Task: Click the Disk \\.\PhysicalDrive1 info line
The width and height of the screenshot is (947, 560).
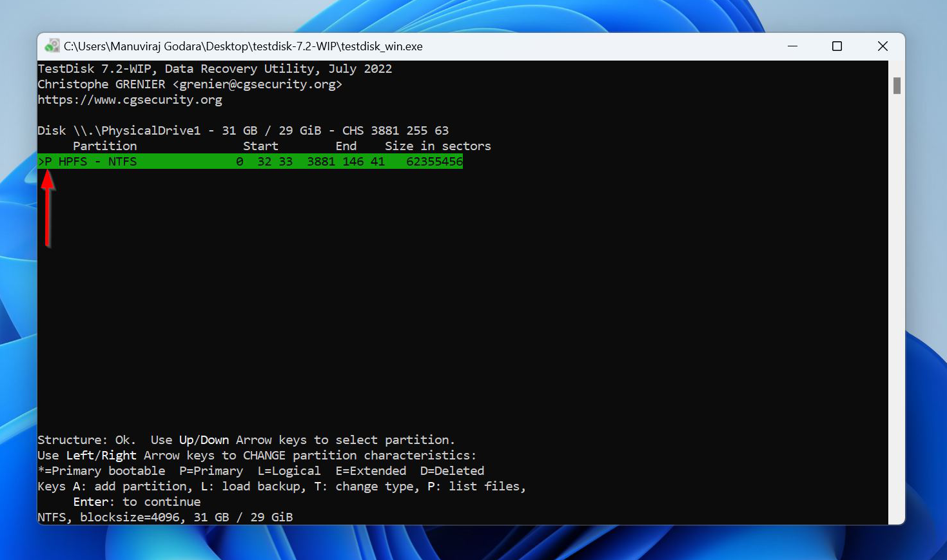Action: click(242, 131)
